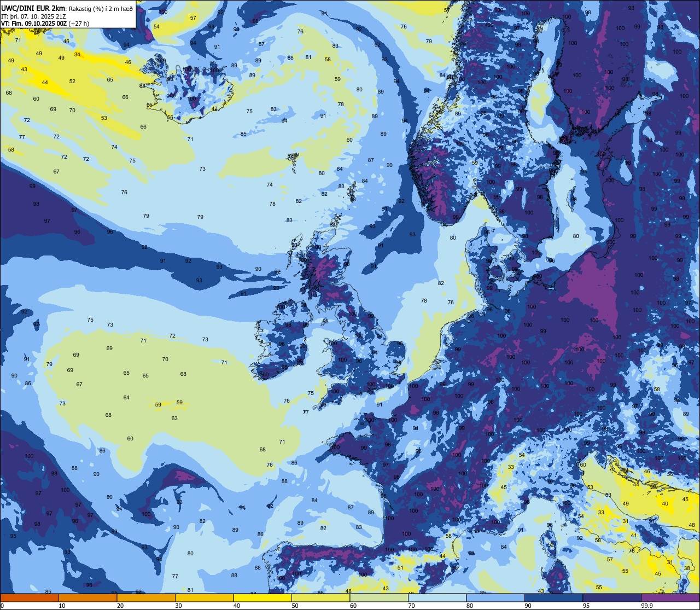Click the legend tick label 95
Screen dimensions: 700x610
[586, 606]
